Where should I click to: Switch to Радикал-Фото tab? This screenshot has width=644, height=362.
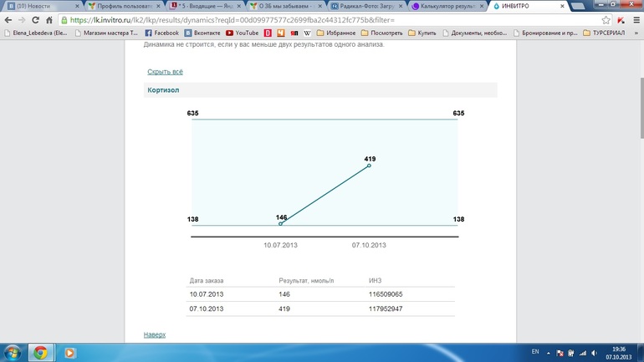(x=366, y=6)
